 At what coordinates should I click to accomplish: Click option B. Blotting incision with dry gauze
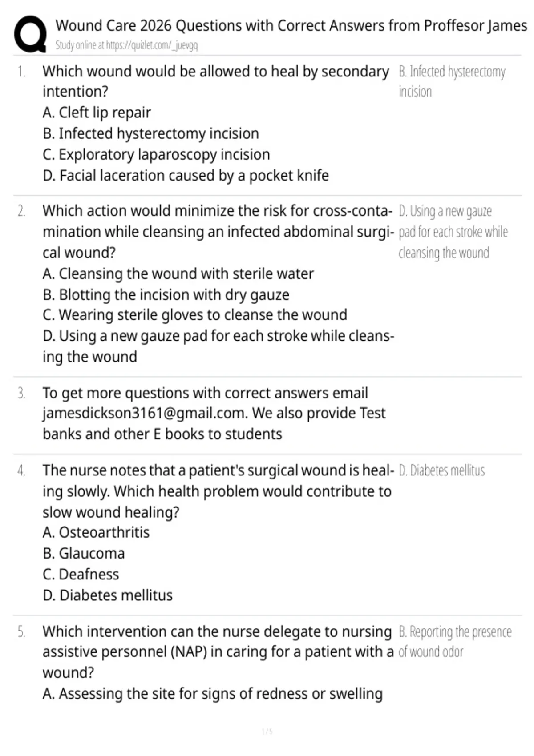coord(166,294)
